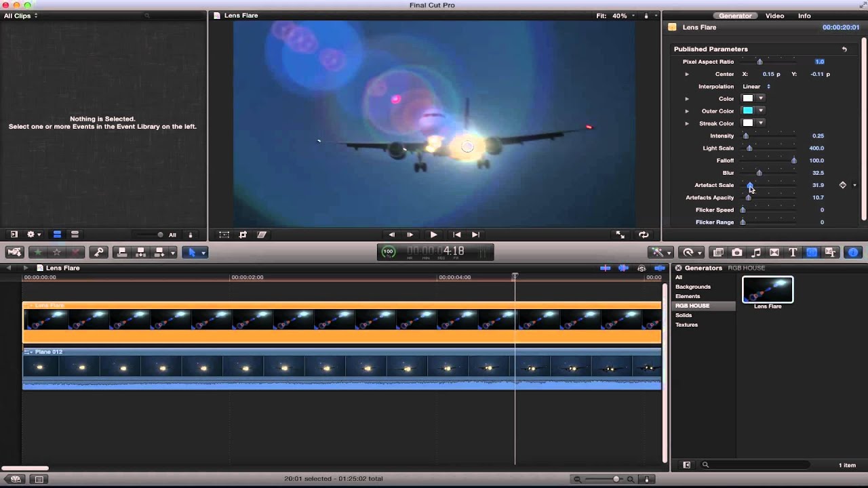Enter fullscreen playback mode
This screenshot has height=488, width=868.
(620, 235)
